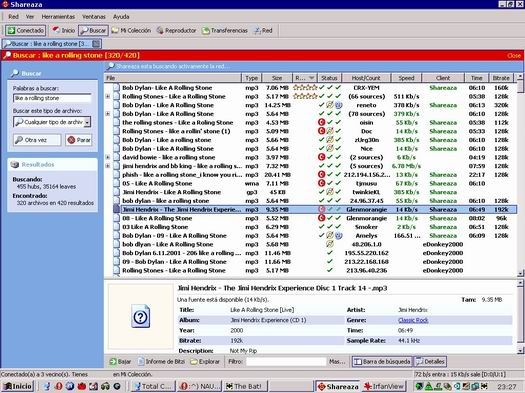Select '09 - Bob Dylan - Like A Rolling Stone'
This screenshot has height=393, width=525.
click(310, 262)
